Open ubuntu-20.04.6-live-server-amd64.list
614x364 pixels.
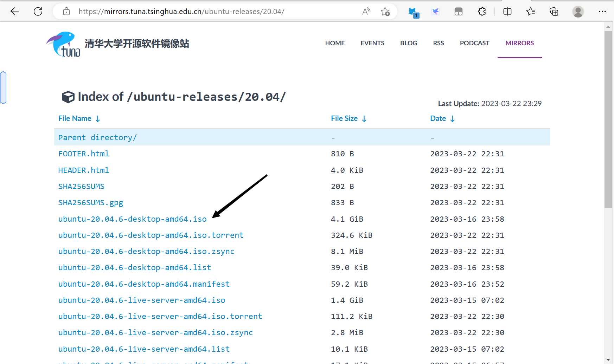[x=144, y=349]
